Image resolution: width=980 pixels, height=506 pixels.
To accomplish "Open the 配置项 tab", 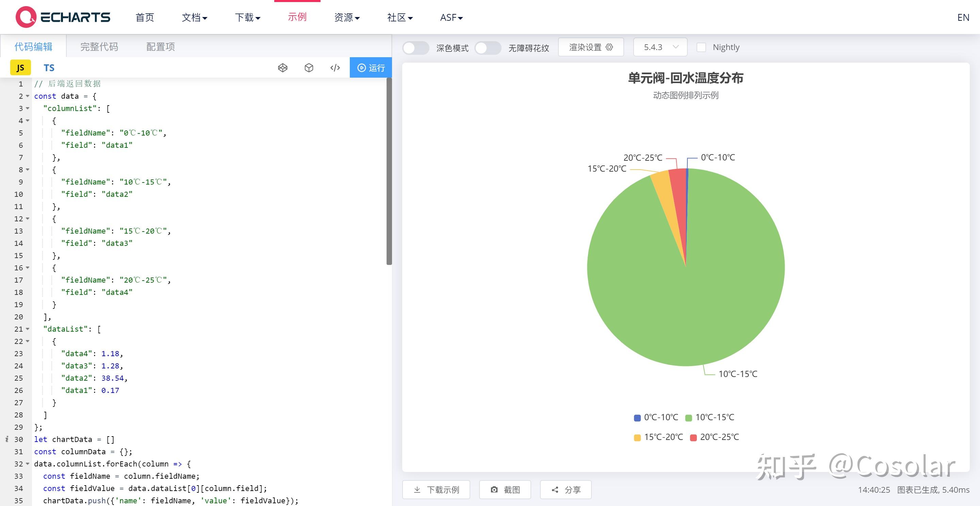I will point(161,46).
